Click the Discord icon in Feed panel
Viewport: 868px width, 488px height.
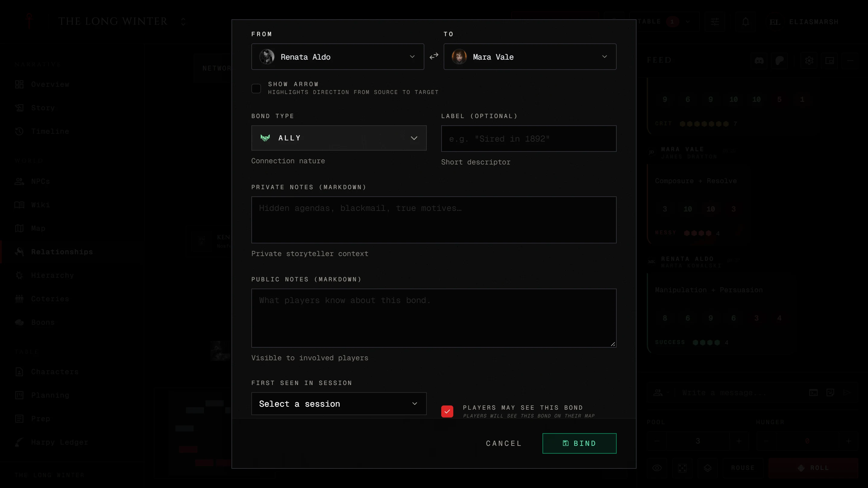[759, 61]
